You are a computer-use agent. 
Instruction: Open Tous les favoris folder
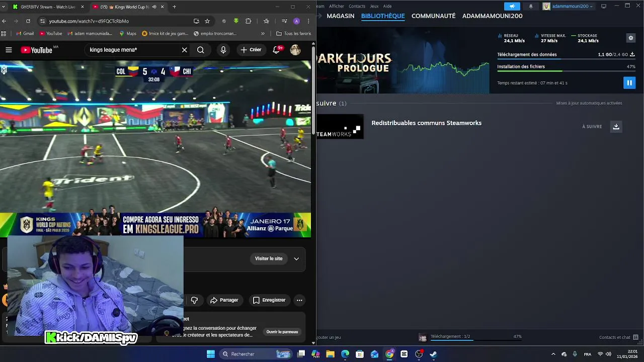(x=294, y=34)
